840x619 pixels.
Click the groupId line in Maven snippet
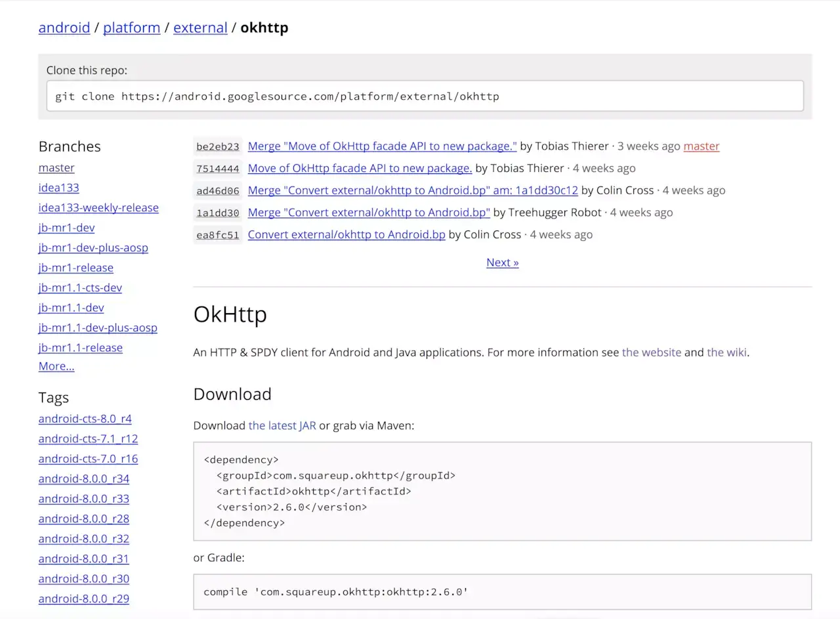click(336, 475)
